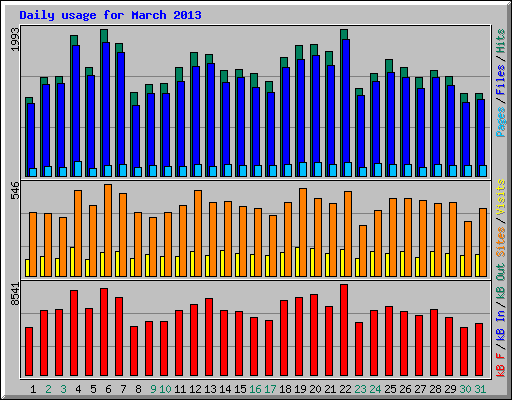Click the blue "Files" legend label
This screenshot has width=512, height=400.
[x=501, y=80]
